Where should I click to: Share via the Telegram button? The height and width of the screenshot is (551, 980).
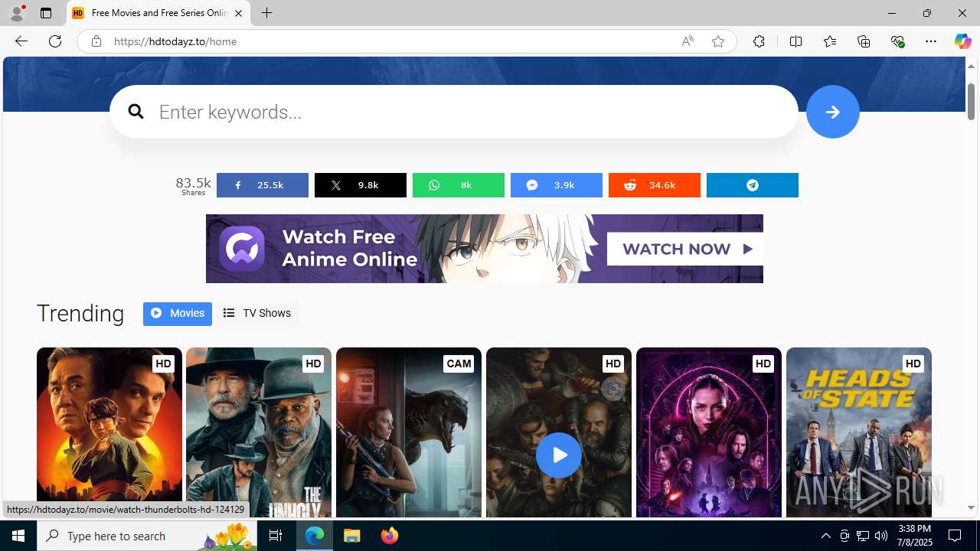pyautogui.click(x=752, y=185)
